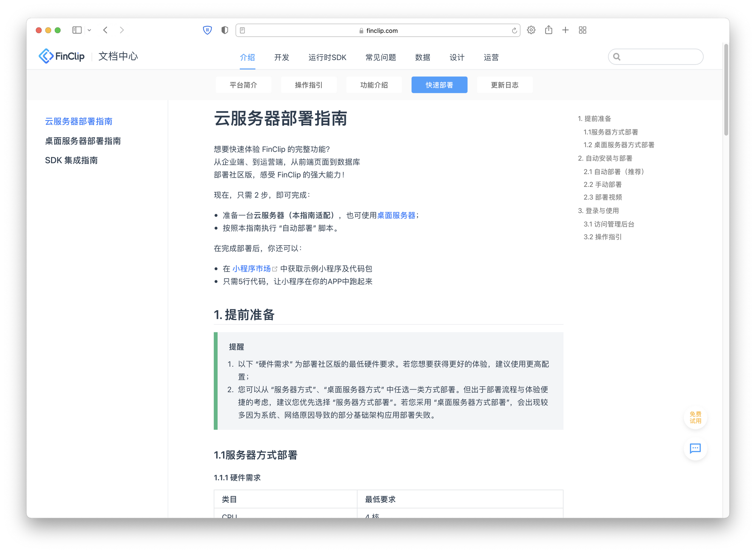
Task: Open SDK 集成指南 in left sidebar
Action: coord(71,161)
